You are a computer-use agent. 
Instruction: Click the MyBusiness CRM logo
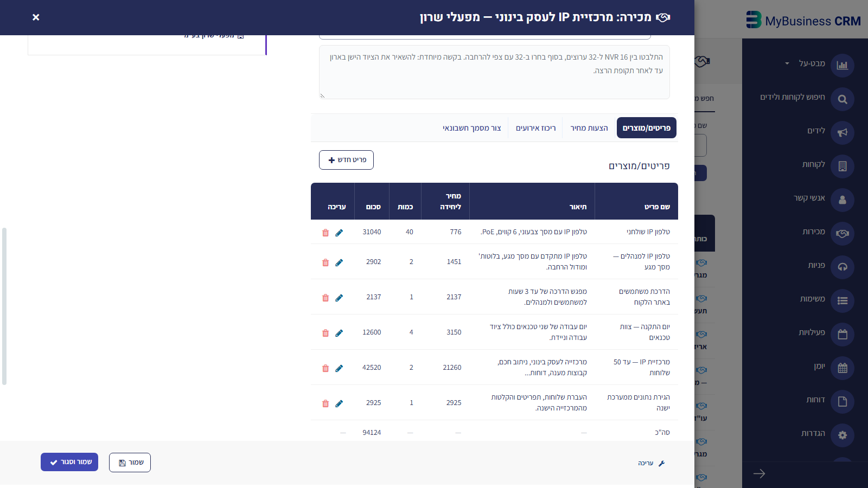(803, 20)
